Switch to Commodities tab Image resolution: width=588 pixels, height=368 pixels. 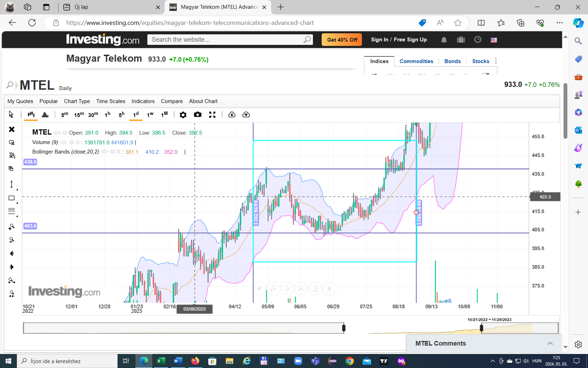(416, 61)
